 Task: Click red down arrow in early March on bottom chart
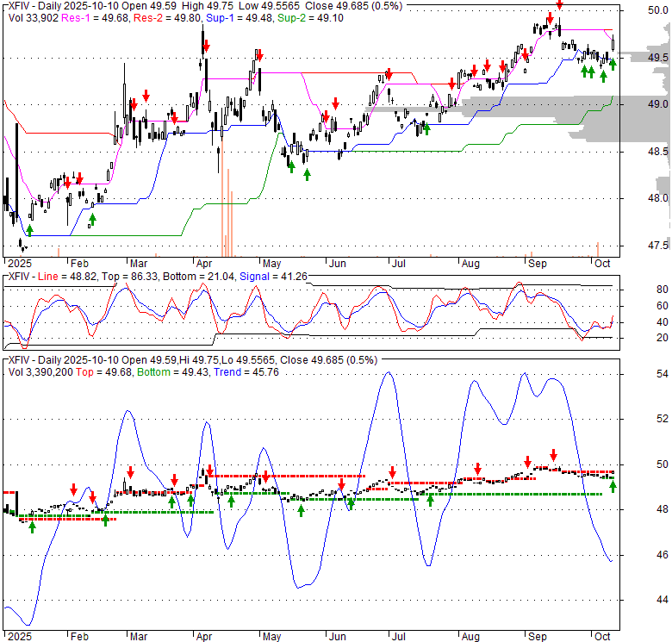130,472
